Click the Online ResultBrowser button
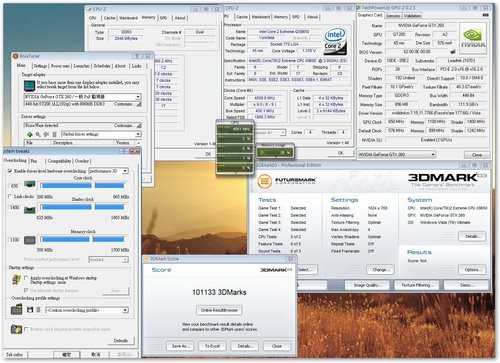Image resolution: width=500 pixels, height=363 pixels. tap(219, 310)
